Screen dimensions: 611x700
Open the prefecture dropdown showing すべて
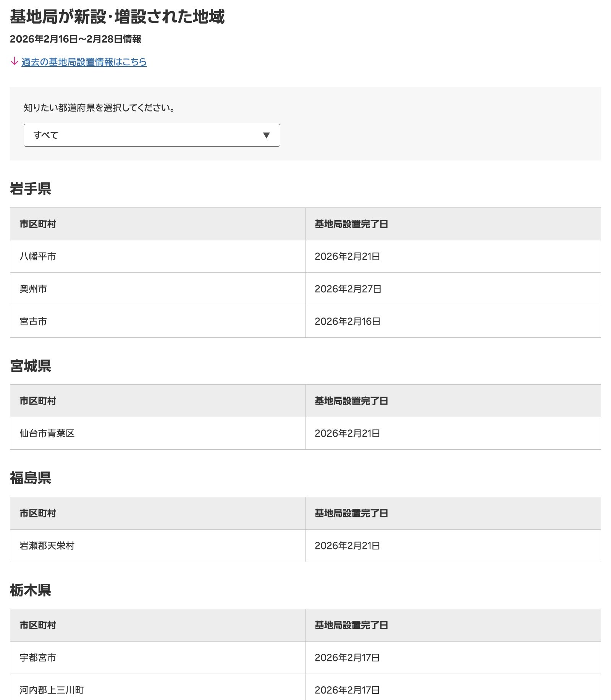152,135
